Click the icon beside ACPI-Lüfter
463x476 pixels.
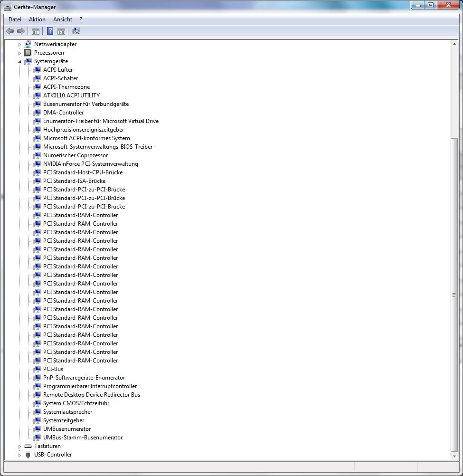[37, 69]
